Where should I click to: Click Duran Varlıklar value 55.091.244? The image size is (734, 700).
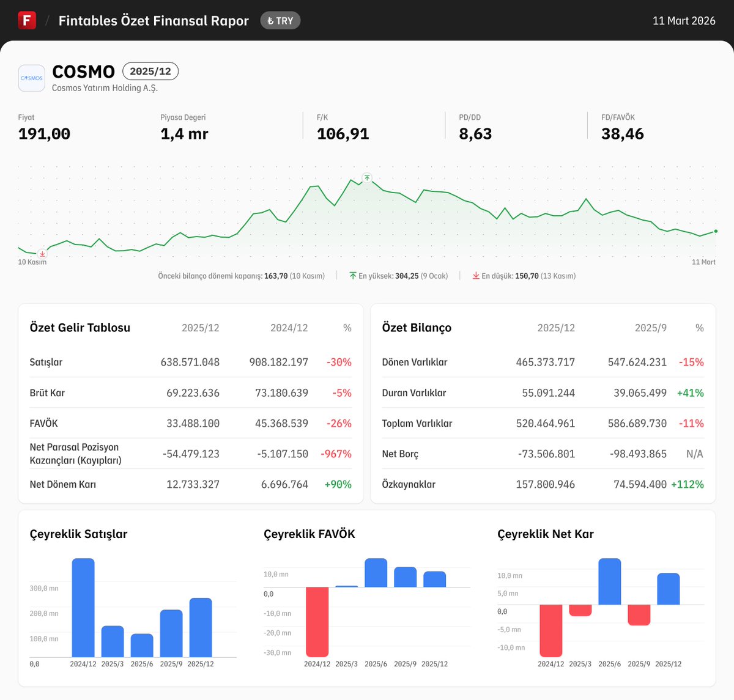tap(549, 392)
